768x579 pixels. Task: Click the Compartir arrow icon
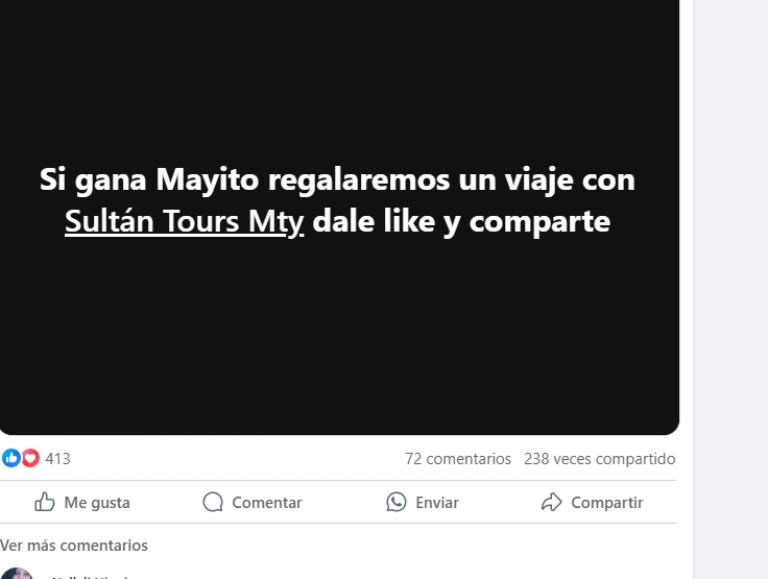point(552,502)
